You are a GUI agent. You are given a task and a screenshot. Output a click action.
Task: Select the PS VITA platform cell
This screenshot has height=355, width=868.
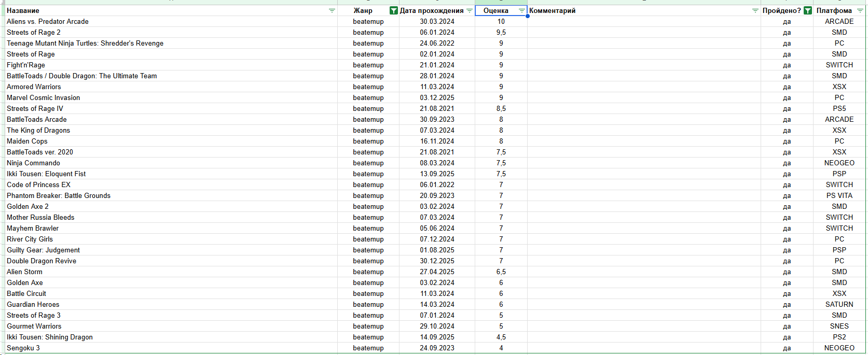(x=839, y=195)
